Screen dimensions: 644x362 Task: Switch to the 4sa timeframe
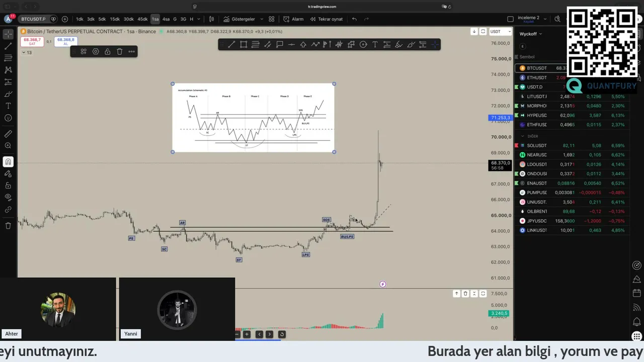[166, 19]
